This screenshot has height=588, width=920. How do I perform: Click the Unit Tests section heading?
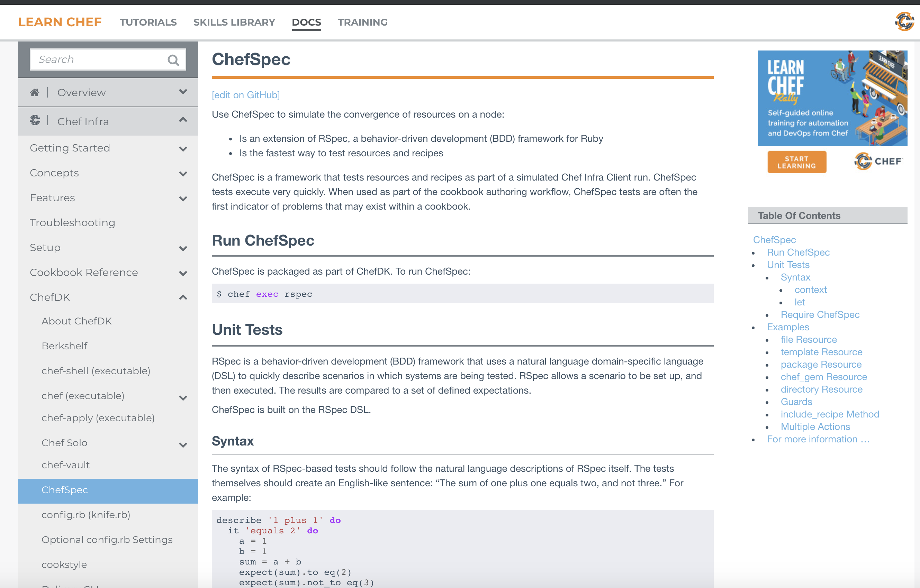coord(247,330)
